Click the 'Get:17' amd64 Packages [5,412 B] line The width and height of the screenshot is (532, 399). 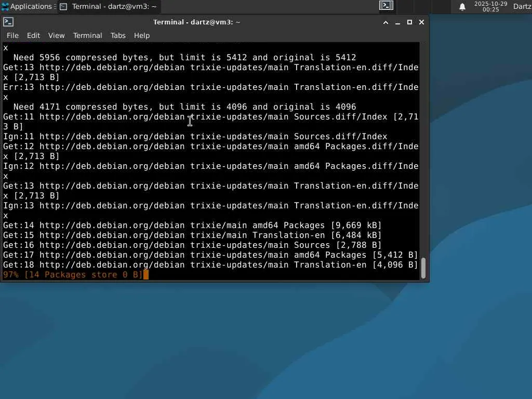211,255
